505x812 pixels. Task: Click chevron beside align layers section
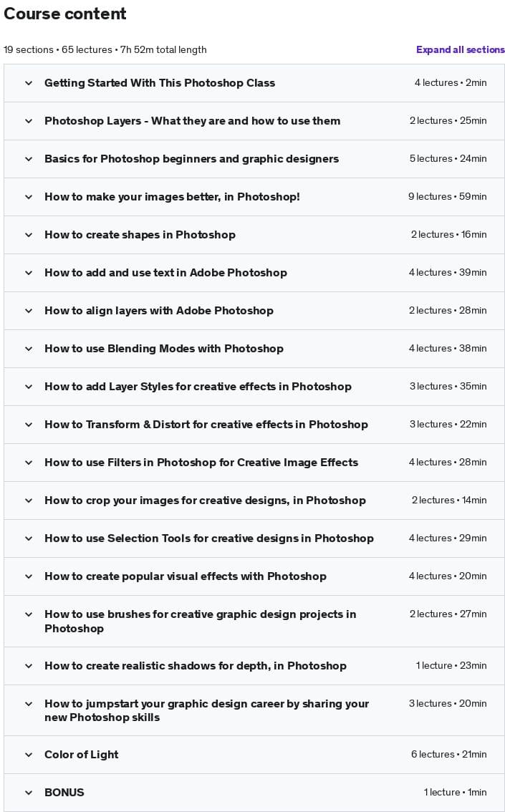(29, 311)
